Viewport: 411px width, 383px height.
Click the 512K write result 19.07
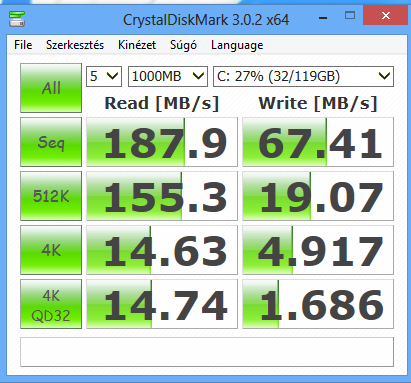click(x=318, y=196)
